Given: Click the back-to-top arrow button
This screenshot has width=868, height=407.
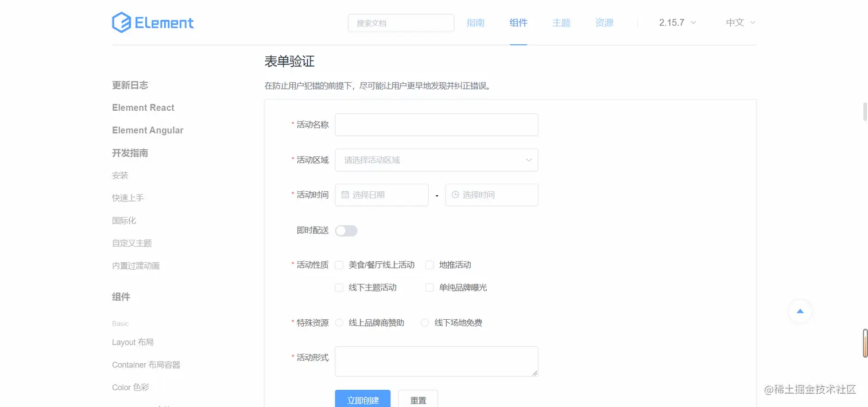Looking at the screenshot, I should pyautogui.click(x=800, y=311).
